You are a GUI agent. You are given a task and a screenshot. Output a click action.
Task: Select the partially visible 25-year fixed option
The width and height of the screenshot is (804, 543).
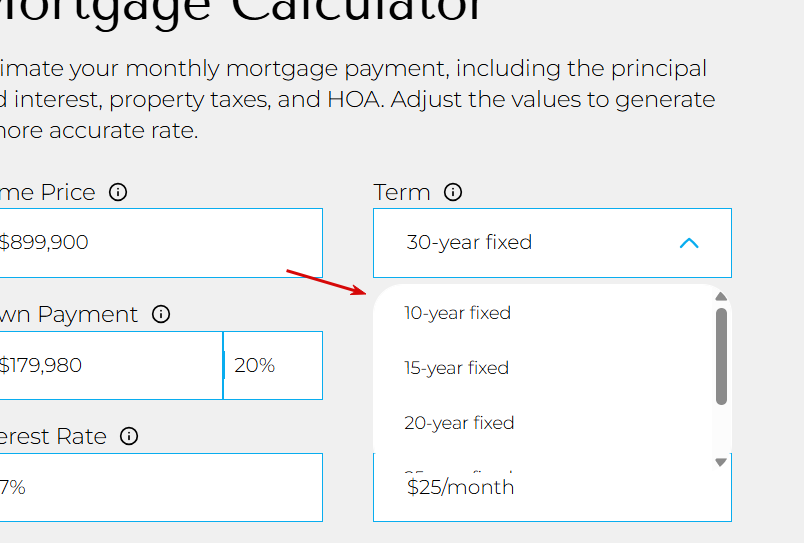(x=459, y=471)
